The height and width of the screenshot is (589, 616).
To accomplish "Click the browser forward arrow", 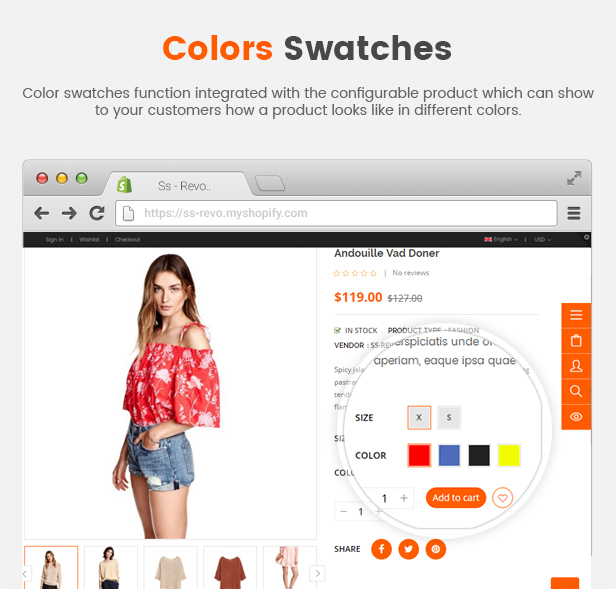I will 69,213.
